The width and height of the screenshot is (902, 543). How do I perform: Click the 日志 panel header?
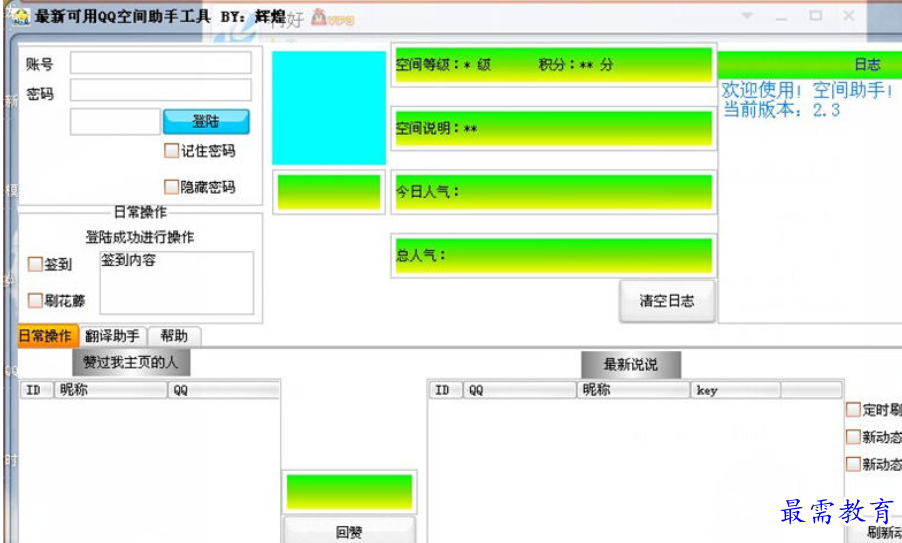click(809, 64)
